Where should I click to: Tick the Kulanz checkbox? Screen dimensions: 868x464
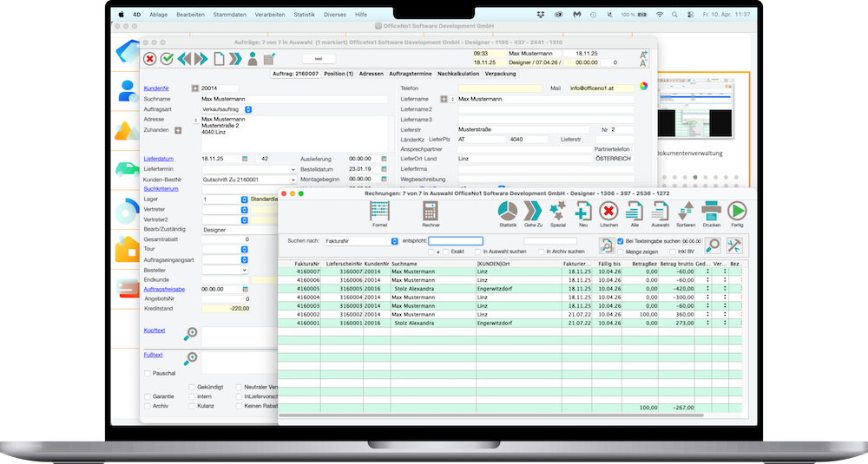coord(192,406)
